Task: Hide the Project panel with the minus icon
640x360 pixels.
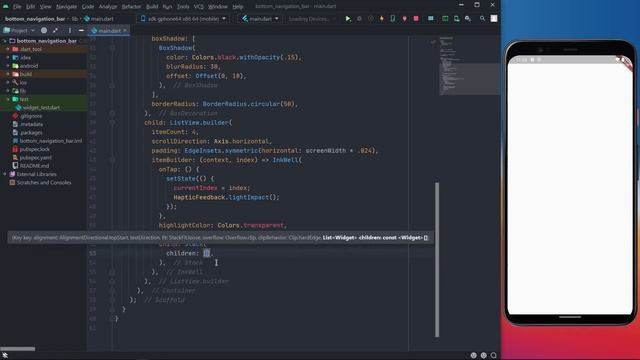Action: point(81,31)
